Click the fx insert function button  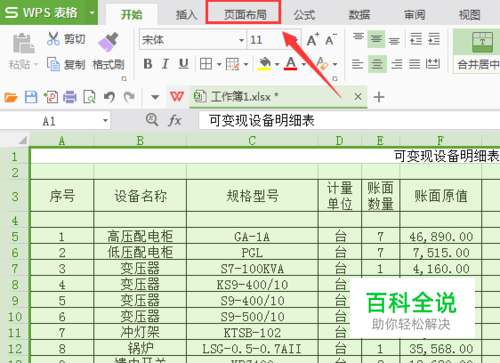(x=175, y=120)
